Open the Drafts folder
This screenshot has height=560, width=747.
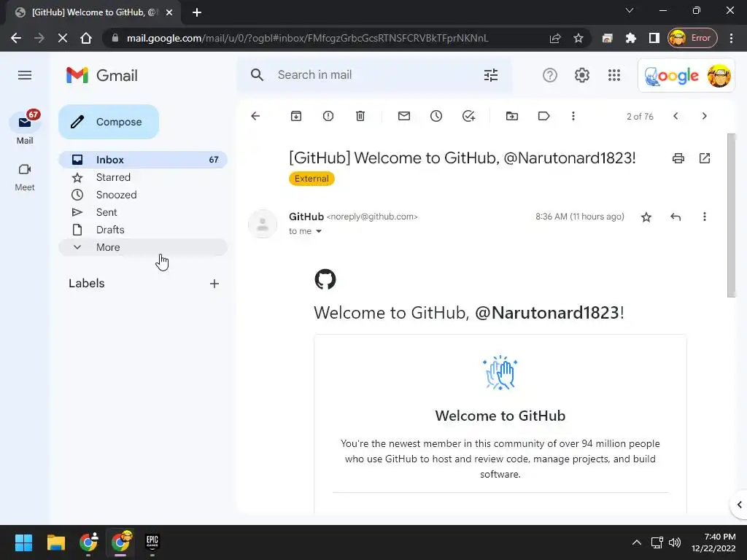tap(143, 230)
